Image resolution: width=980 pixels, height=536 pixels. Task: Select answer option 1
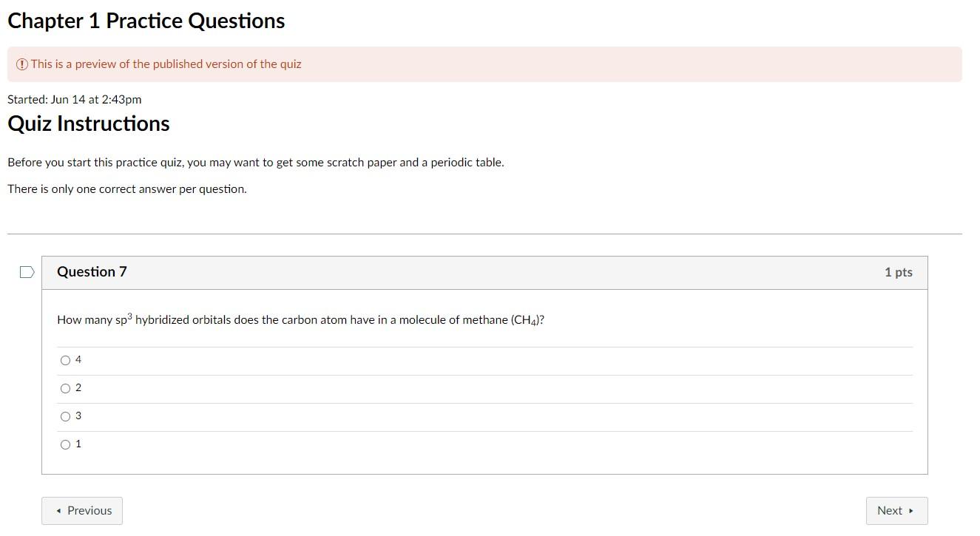coord(66,444)
